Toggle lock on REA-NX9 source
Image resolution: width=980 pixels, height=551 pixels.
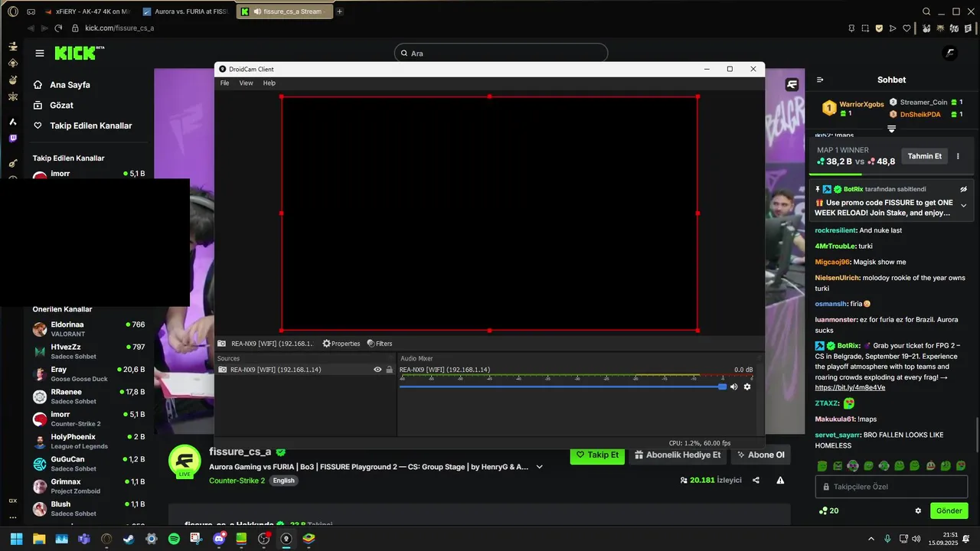pos(389,370)
